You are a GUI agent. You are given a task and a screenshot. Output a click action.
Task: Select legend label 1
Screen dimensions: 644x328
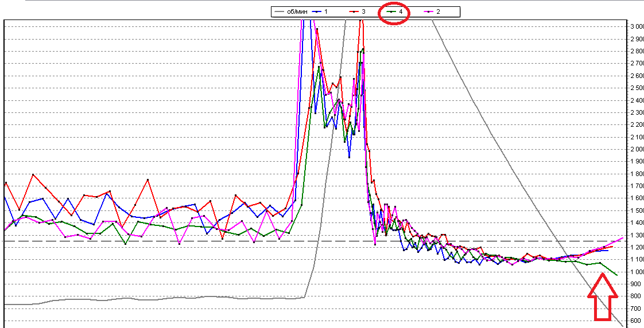point(326,12)
